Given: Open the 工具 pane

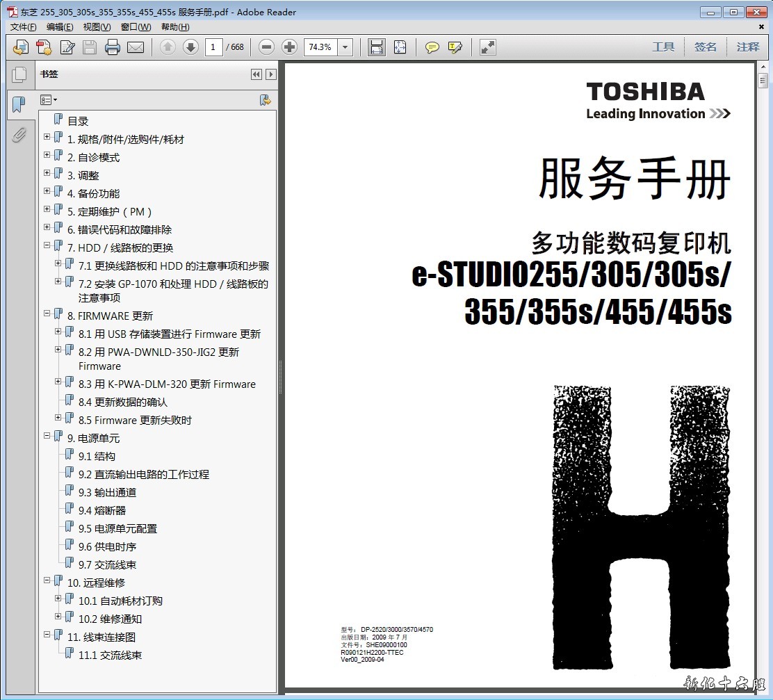Looking at the screenshot, I should point(663,47).
